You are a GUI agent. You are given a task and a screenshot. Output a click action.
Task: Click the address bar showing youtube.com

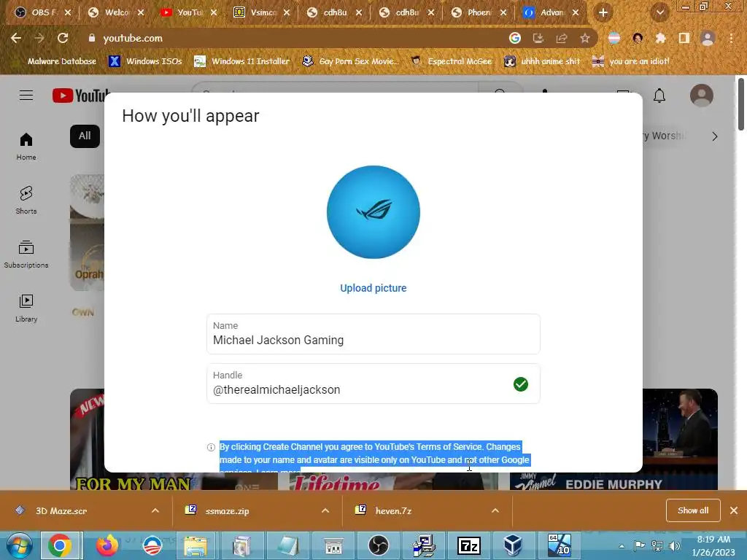[295, 38]
